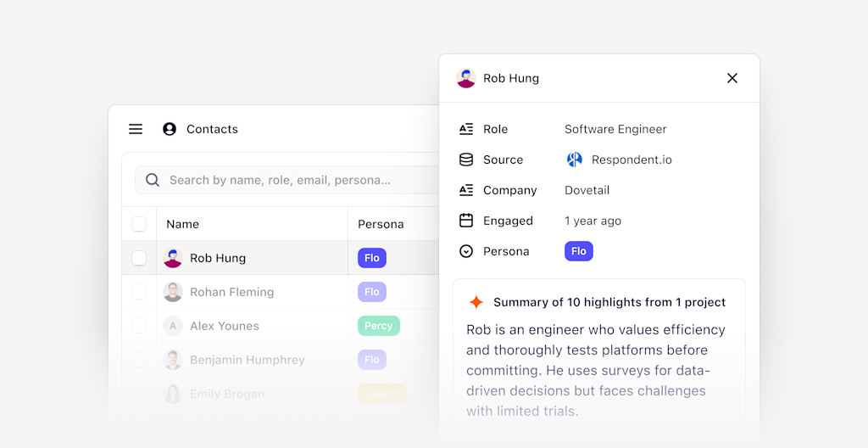Click the Role field label
Image resolution: width=868 pixels, height=448 pixels.
pyautogui.click(x=495, y=129)
